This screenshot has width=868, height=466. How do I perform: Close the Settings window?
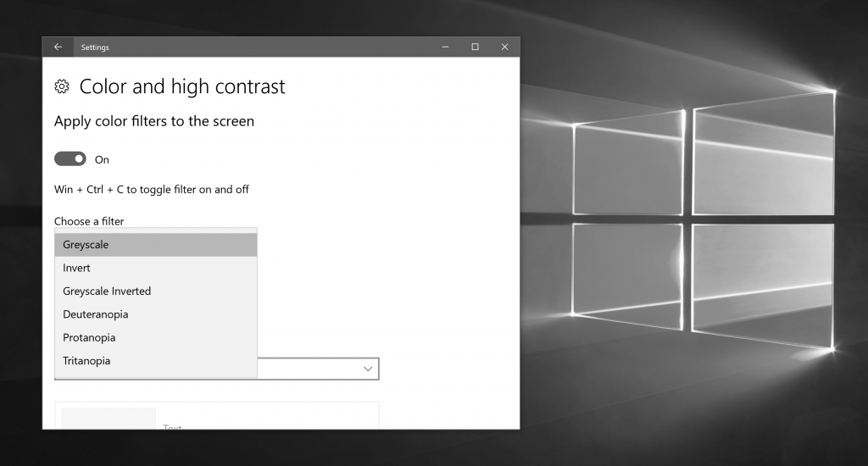(504, 47)
